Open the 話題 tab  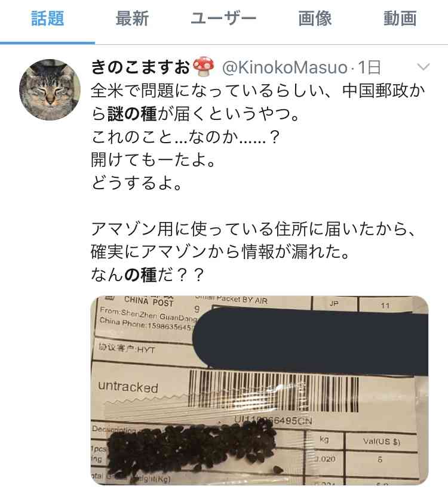pos(48,18)
